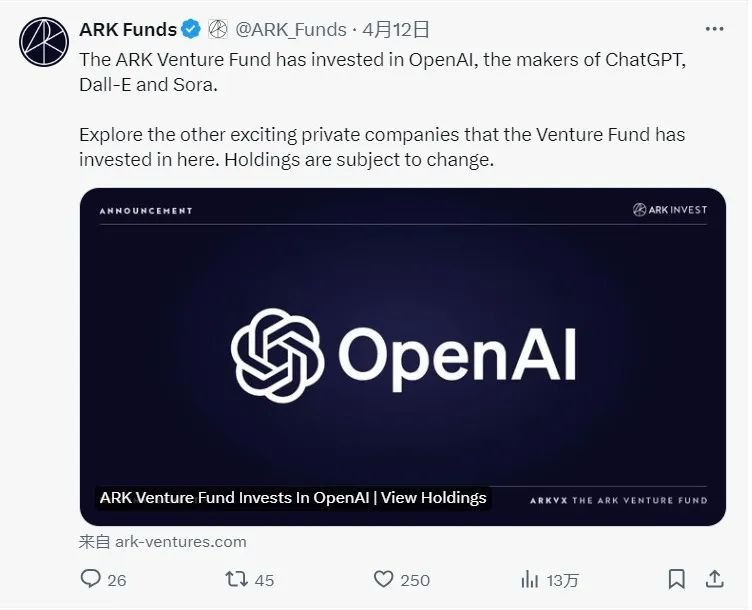
Task: Click the tweet's first paragraph about OpenAI
Action: coord(382,71)
